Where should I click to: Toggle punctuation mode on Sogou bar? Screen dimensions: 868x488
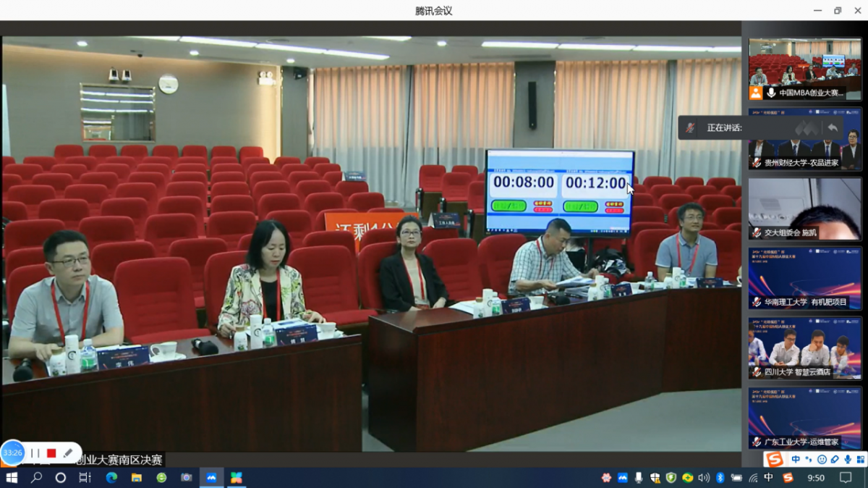(x=809, y=460)
